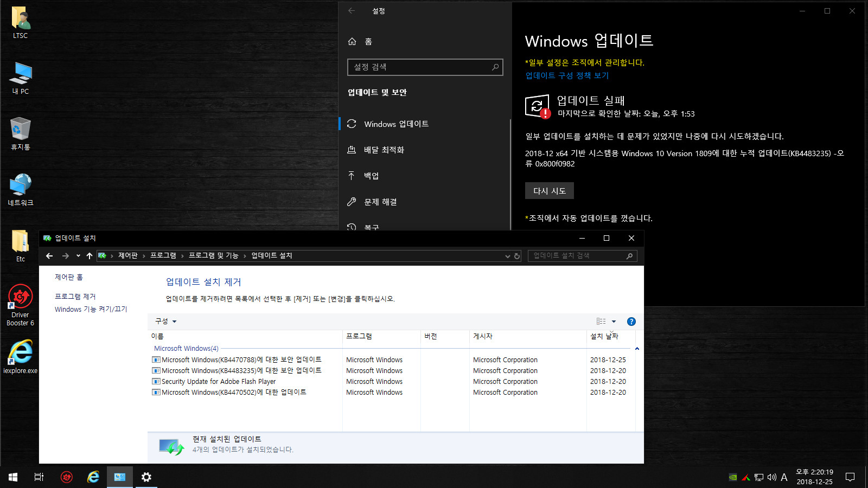Select the iexplore.exe desktop shortcut

point(21,357)
